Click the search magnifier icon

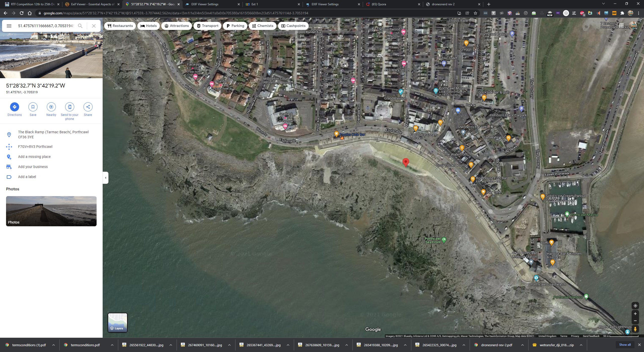pyautogui.click(x=80, y=26)
